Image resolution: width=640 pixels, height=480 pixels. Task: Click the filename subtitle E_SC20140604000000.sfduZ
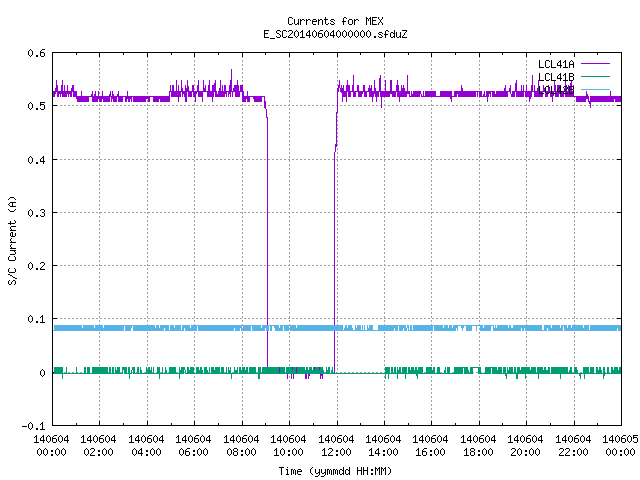point(335,34)
